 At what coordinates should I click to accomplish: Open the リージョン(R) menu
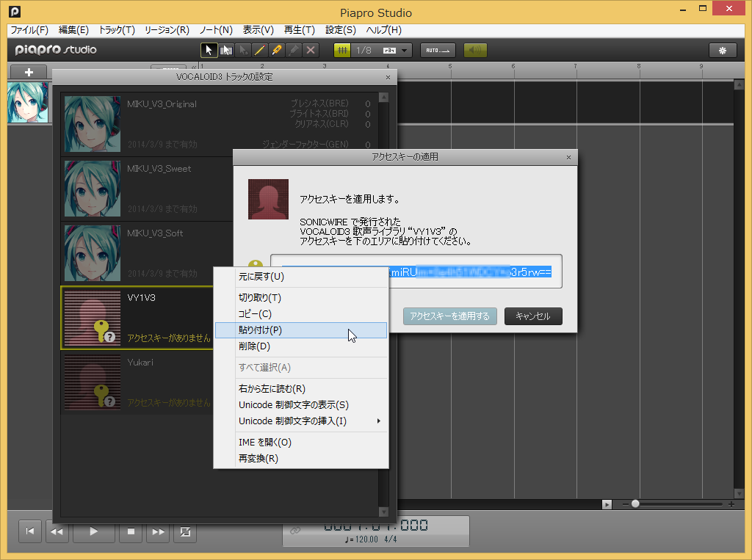coord(167,30)
